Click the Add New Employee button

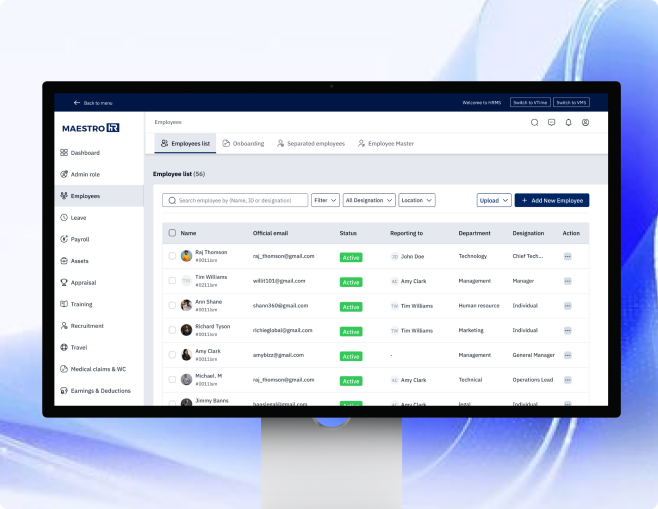click(551, 200)
